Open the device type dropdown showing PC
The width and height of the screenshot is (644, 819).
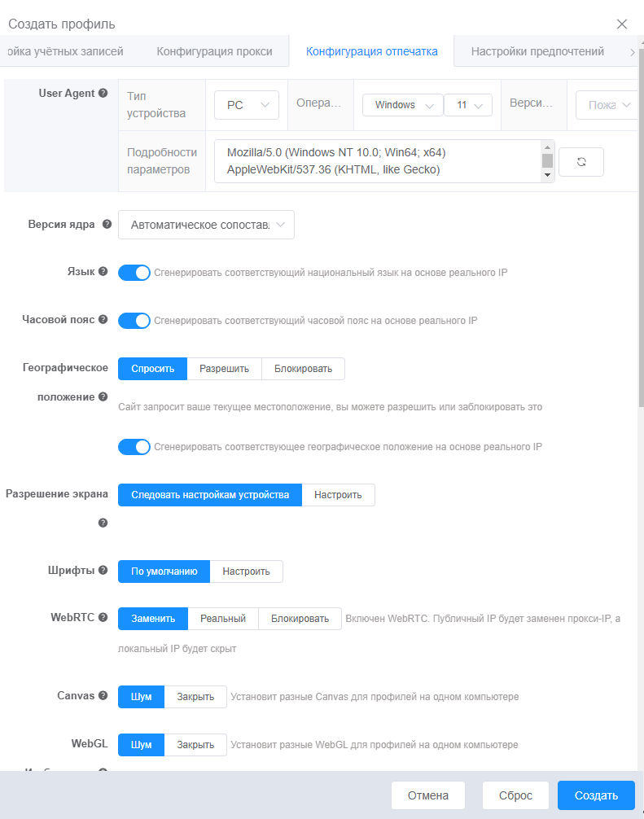(246, 104)
